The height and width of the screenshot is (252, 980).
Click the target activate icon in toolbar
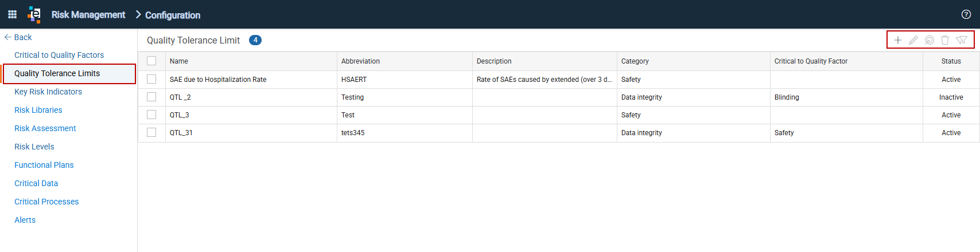pos(930,40)
